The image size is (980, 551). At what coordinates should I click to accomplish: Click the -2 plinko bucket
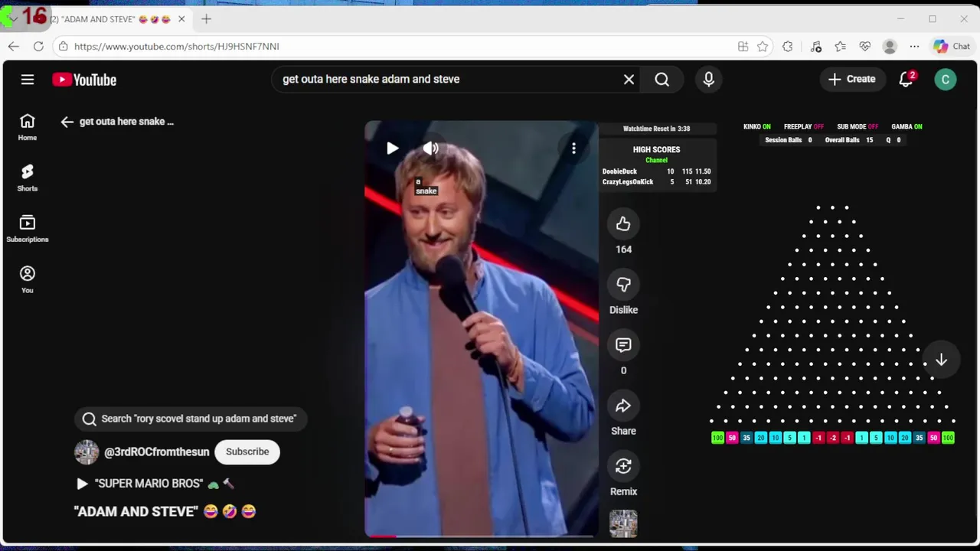tap(833, 438)
